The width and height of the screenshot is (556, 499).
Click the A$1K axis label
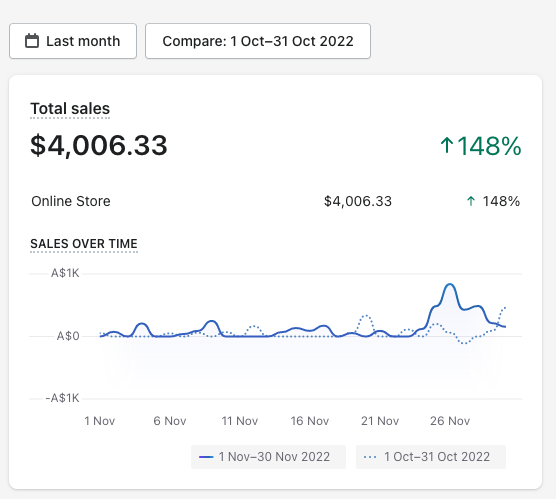[65, 273]
